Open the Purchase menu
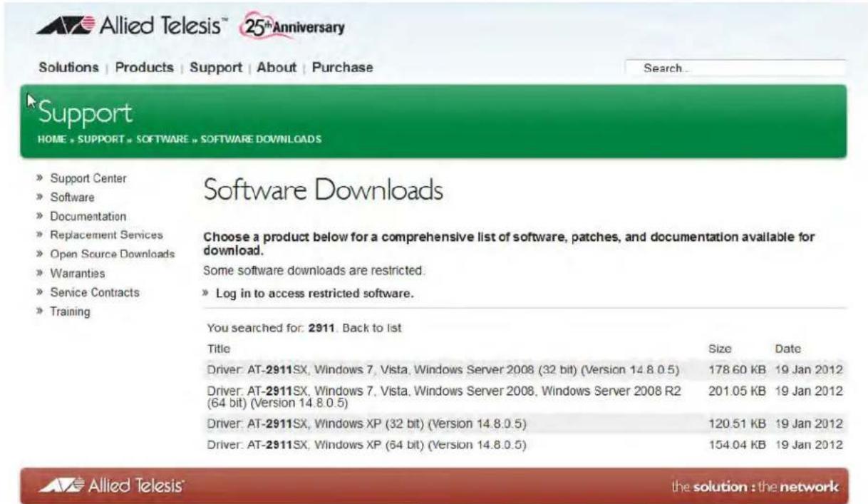The width and height of the screenshot is (868, 504). pyautogui.click(x=343, y=67)
